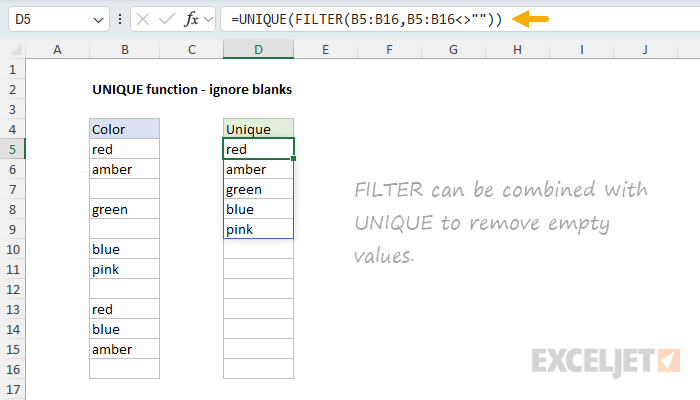Select row 4 header

point(12,129)
